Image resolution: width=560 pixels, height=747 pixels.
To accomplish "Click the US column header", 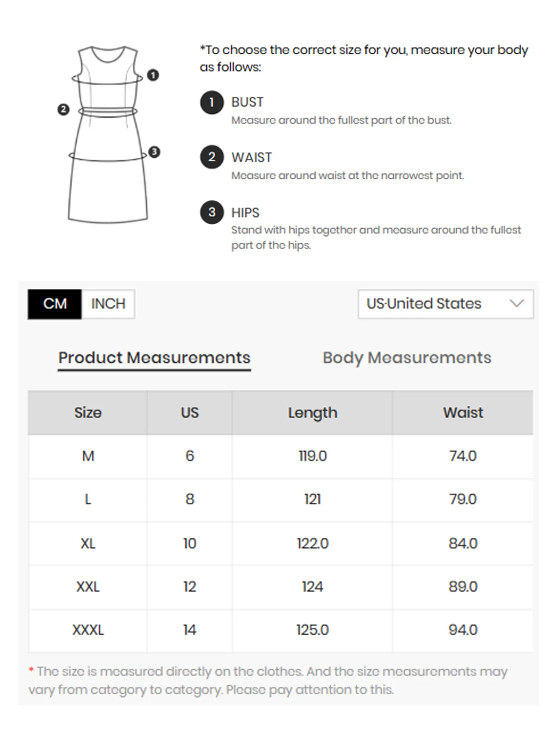I will [x=189, y=412].
